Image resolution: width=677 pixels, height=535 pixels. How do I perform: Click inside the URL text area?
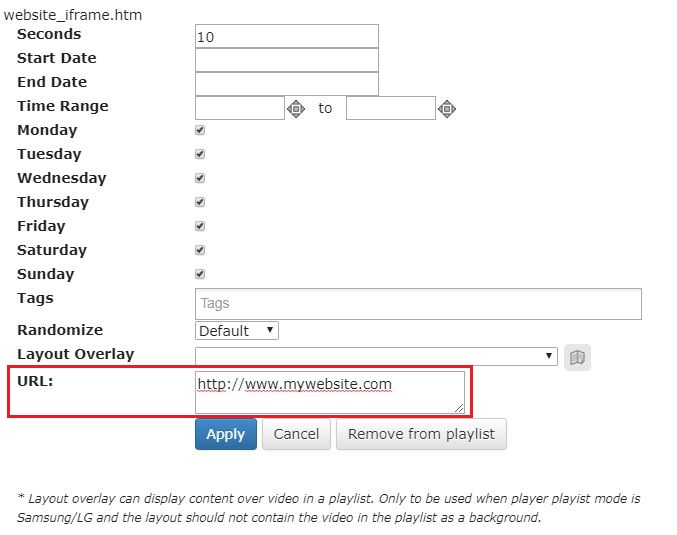(x=330, y=393)
